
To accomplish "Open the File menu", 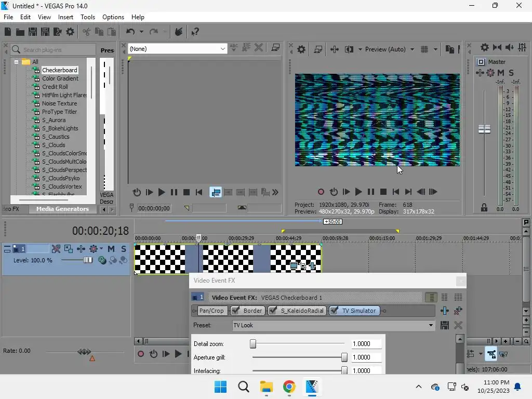I will [x=8, y=17].
